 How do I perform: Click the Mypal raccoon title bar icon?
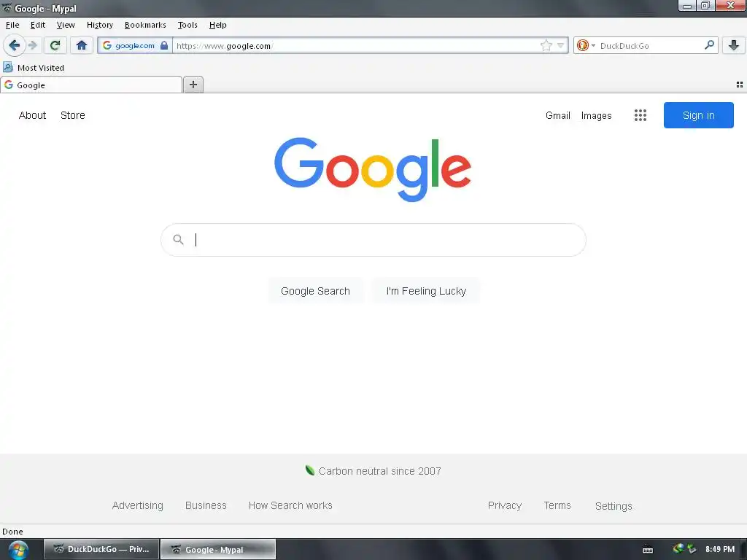point(7,8)
